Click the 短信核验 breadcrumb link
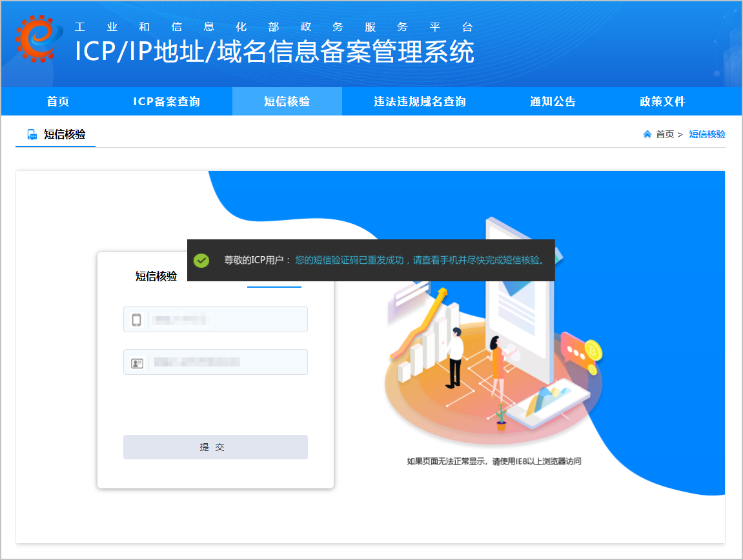The width and height of the screenshot is (743, 560). tap(707, 134)
